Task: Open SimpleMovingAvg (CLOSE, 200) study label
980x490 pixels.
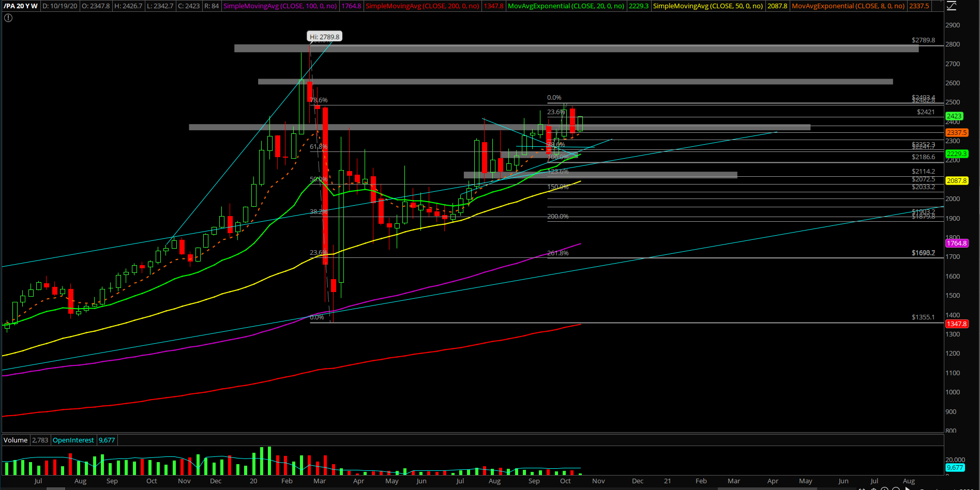Action: pyautogui.click(x=423, y=6)
